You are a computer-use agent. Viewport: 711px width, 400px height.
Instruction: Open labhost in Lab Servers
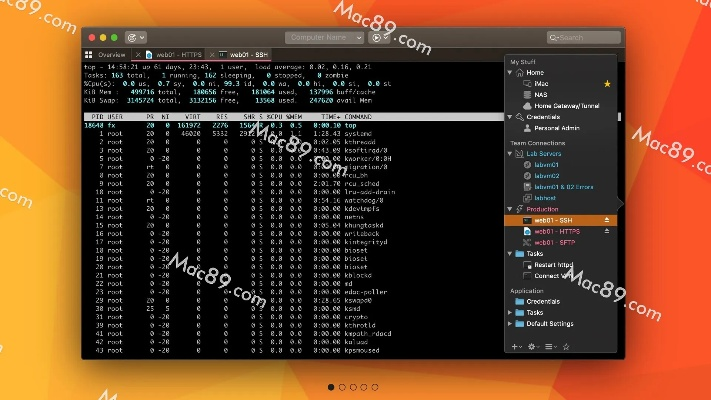[x=545, y=197]
